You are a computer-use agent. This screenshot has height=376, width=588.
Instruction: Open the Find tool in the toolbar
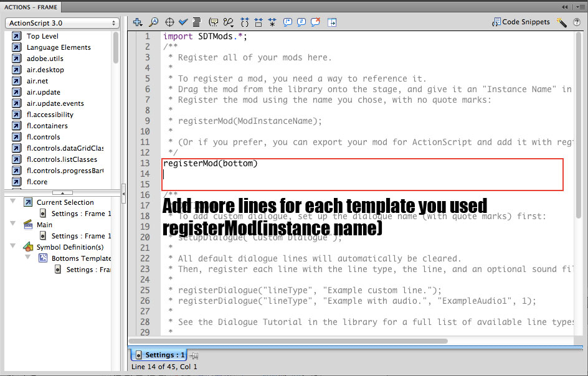pyautogui.click(x=153, y=22)
